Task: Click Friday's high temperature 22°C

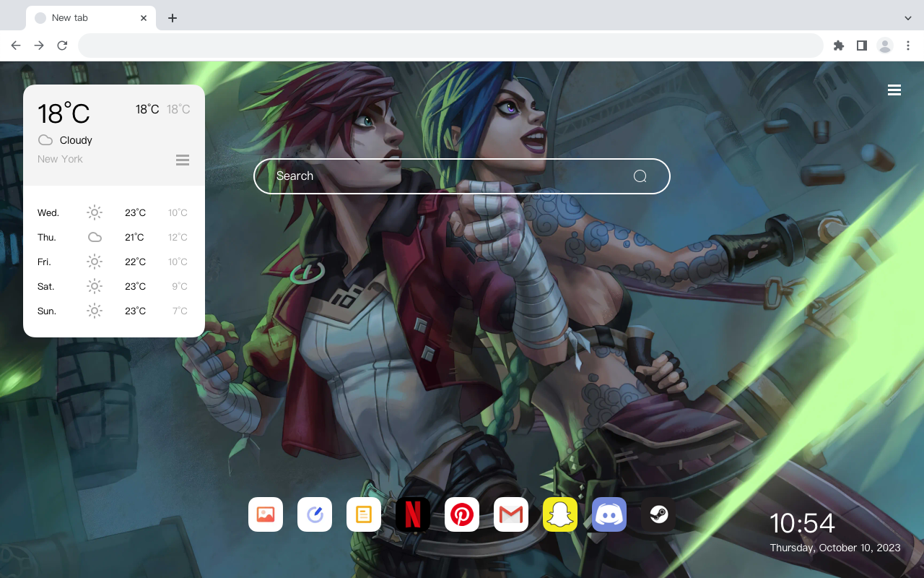Action: (135, 262)
